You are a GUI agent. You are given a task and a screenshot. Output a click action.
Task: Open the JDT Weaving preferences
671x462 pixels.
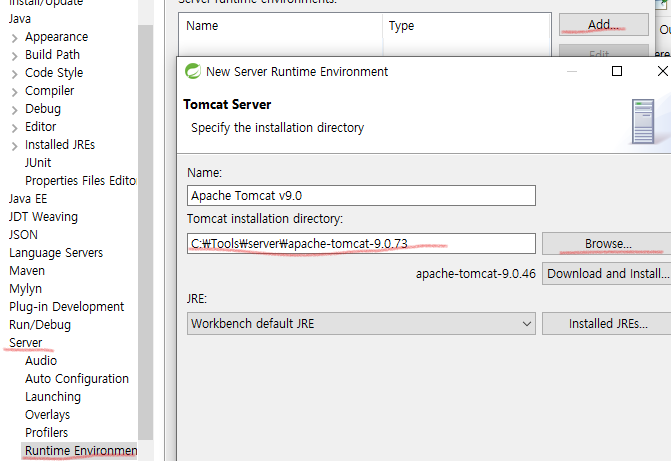[43, 216]
